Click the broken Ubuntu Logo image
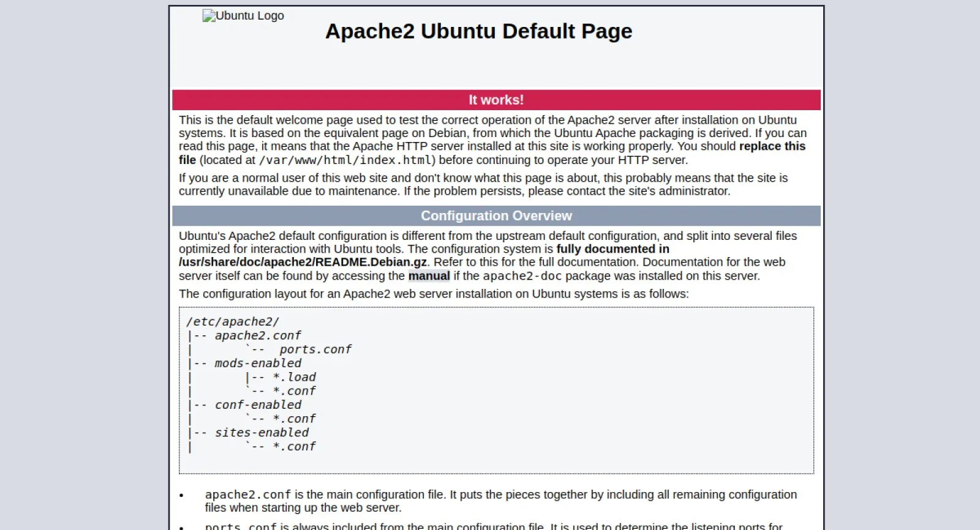Screen dimensions: 980x530 pyautogui.click(x=243, y=16)
